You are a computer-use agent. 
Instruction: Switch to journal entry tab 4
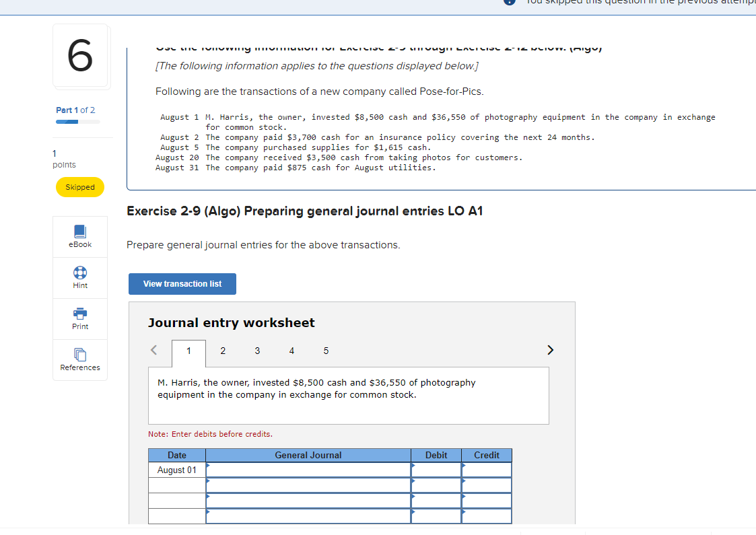click(291, 351)
